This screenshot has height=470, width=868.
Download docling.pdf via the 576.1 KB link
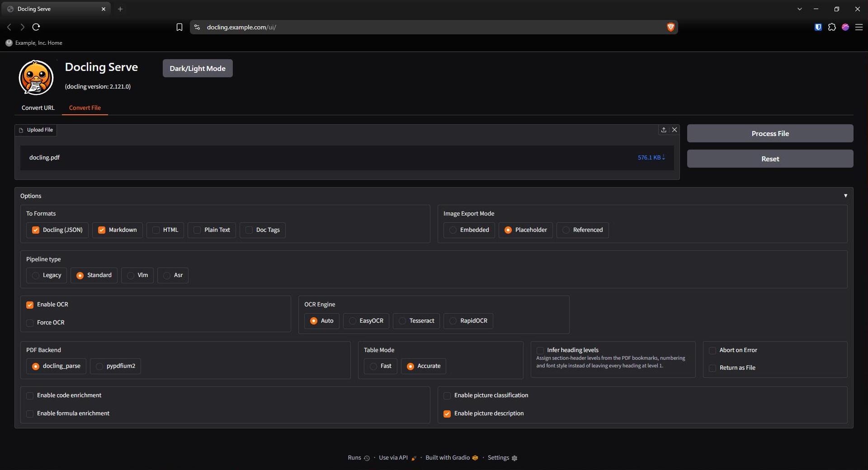(651, 157)
